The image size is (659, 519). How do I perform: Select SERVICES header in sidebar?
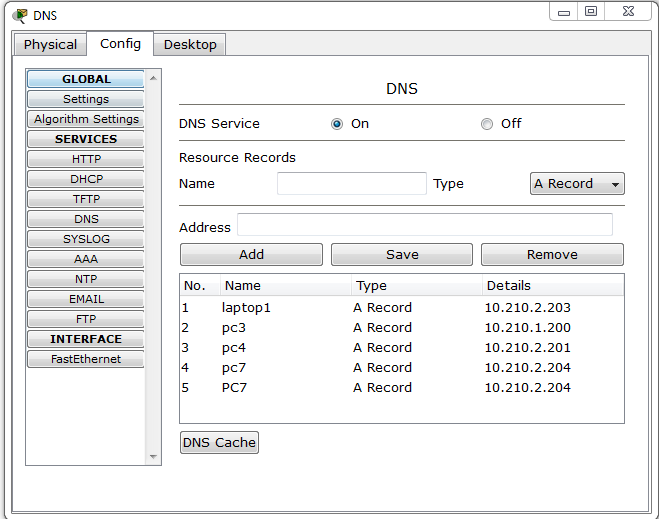click(x=86, y=139)
